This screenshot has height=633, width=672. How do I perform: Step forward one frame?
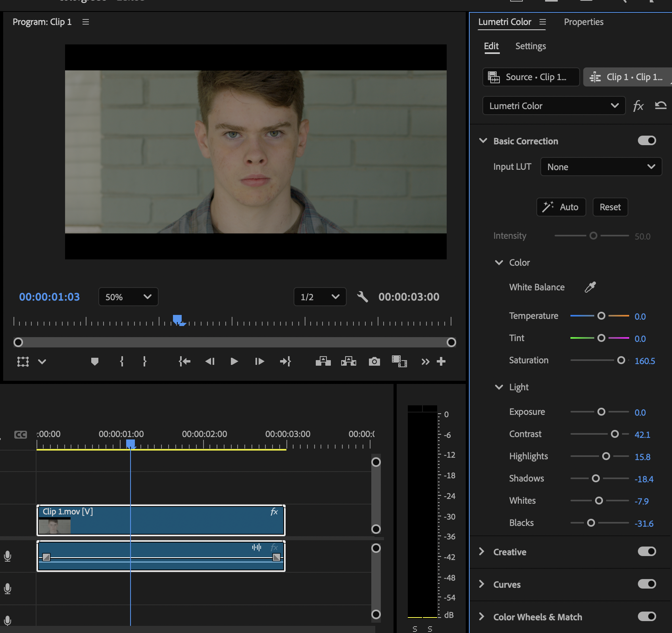coord(259,361)
